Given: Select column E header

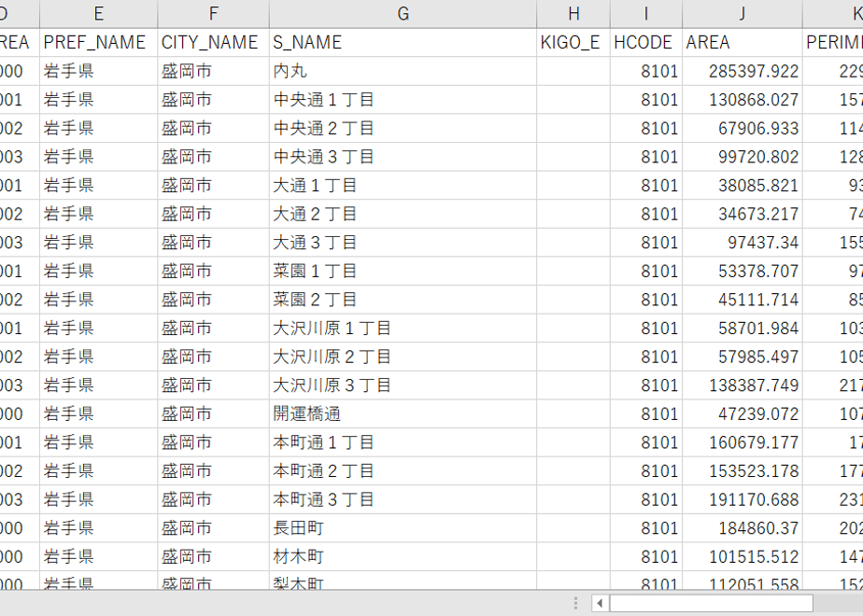Looking at the screenshot, I should (x=98, y=13).
